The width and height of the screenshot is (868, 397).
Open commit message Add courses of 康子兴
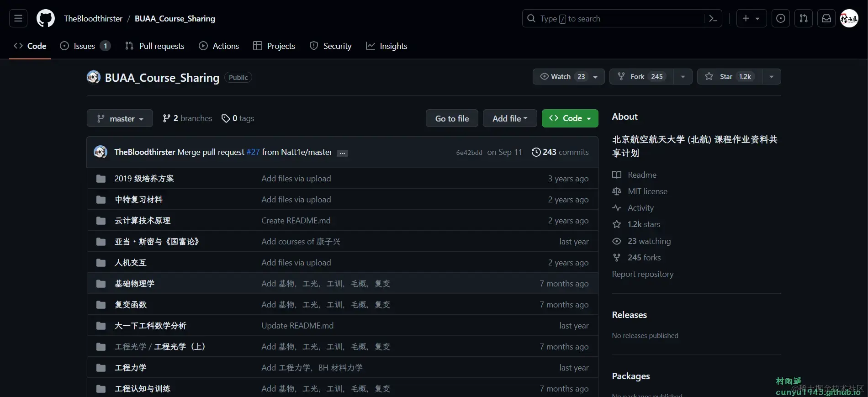tap(301, 242)
